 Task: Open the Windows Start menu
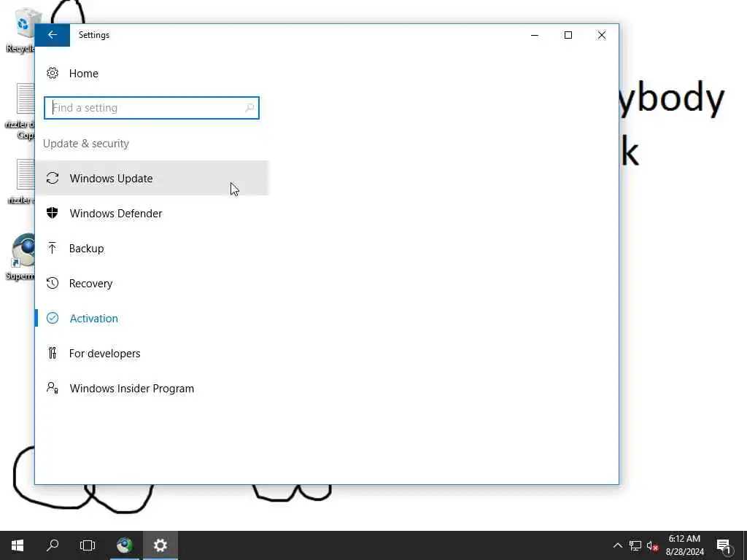(18, 545)
